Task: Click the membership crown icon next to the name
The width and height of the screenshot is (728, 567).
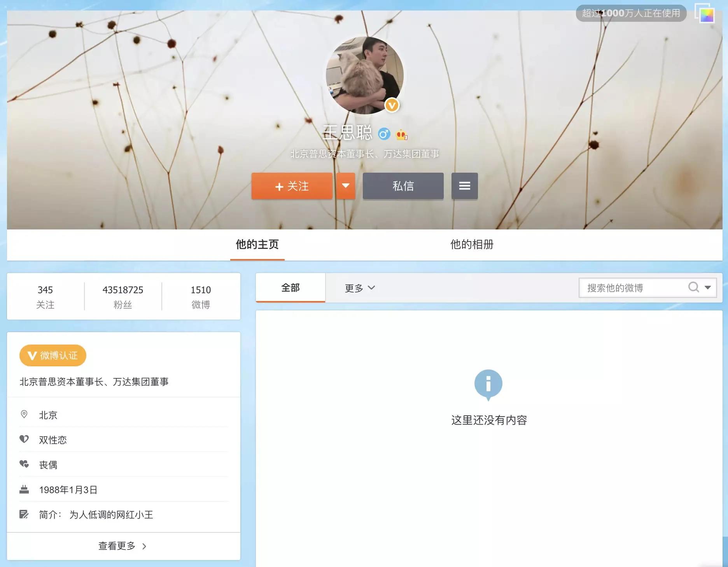Action: (402, 135)
